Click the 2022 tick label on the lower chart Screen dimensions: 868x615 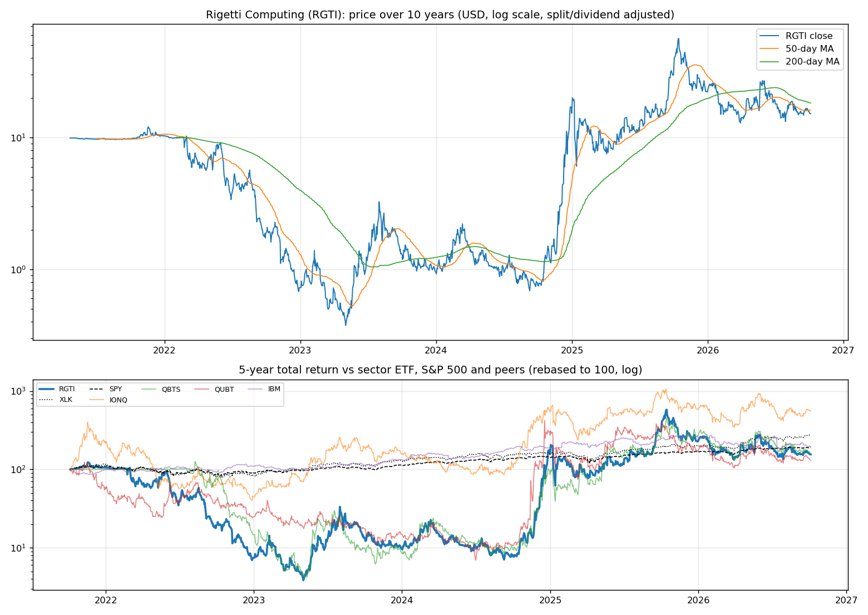105,600
